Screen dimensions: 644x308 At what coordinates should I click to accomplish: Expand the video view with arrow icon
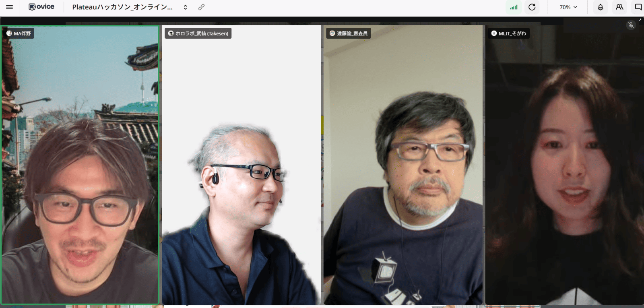click(640, 20)
